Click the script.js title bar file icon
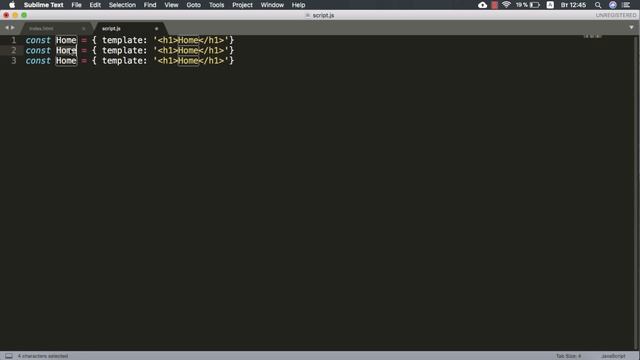 pos(307,15)
